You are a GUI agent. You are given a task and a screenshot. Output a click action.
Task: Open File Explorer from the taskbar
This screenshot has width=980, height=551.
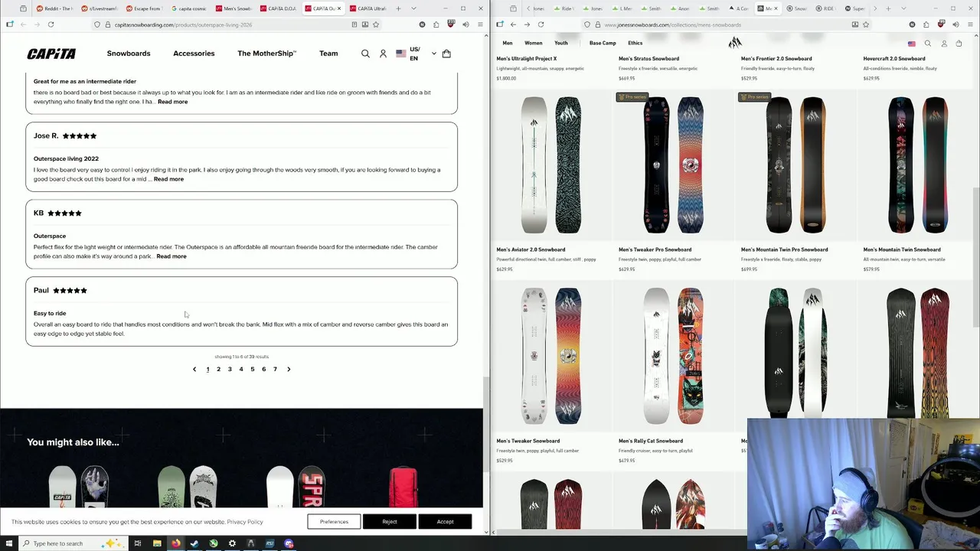157,543
